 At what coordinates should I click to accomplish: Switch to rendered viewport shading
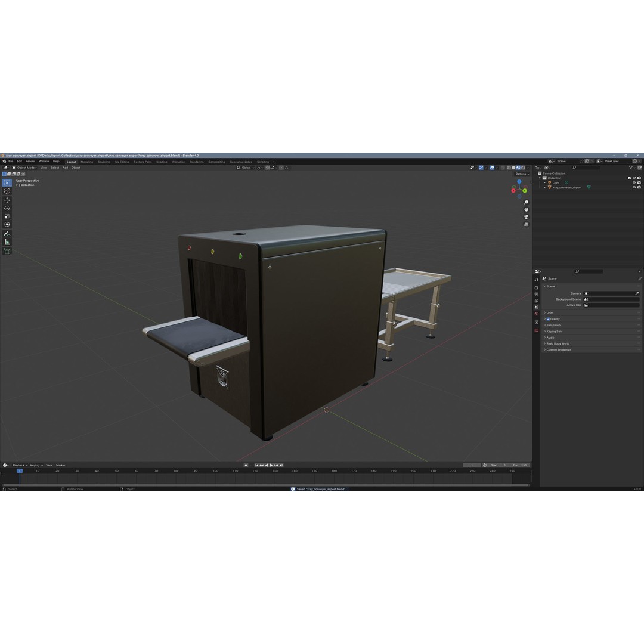coord(523,168)
